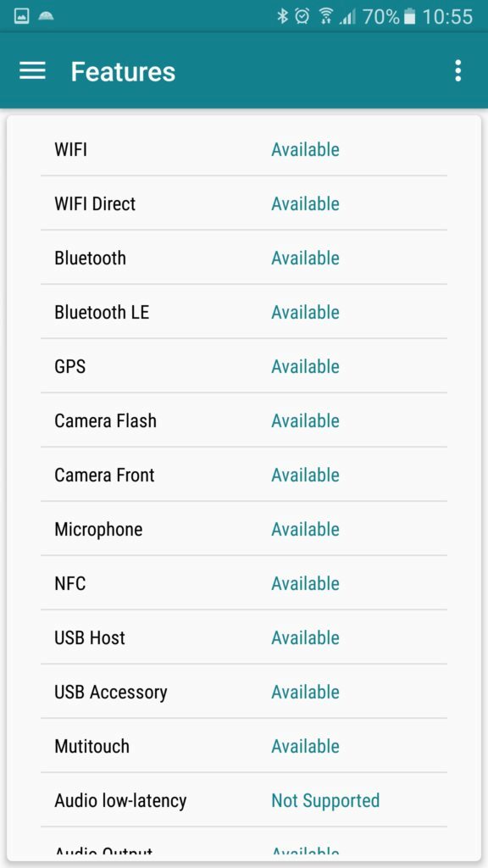
Task: Tap the WiFi signal status icon
Action: pos(325,17)
